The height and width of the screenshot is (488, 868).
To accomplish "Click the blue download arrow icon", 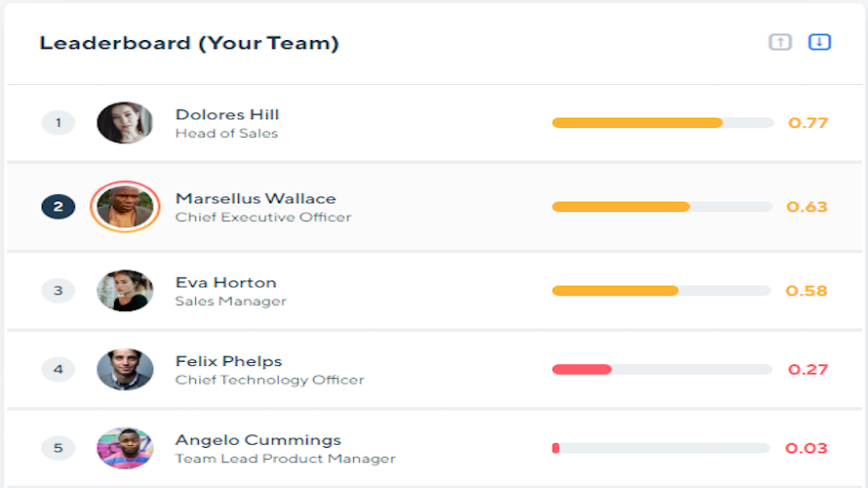I will tap(819, 42).
